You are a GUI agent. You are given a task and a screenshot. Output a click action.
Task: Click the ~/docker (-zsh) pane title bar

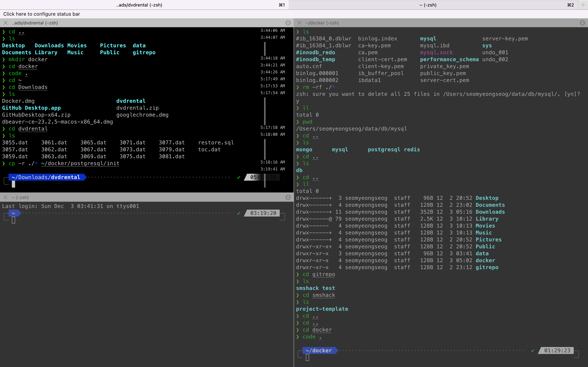322,23
